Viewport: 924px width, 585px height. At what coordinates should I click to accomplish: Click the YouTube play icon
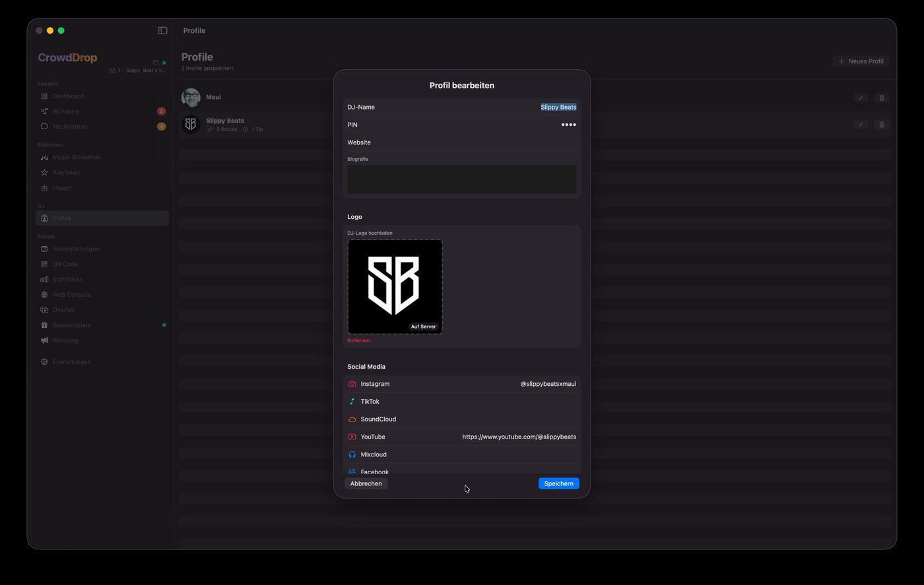tap(352, 437)
